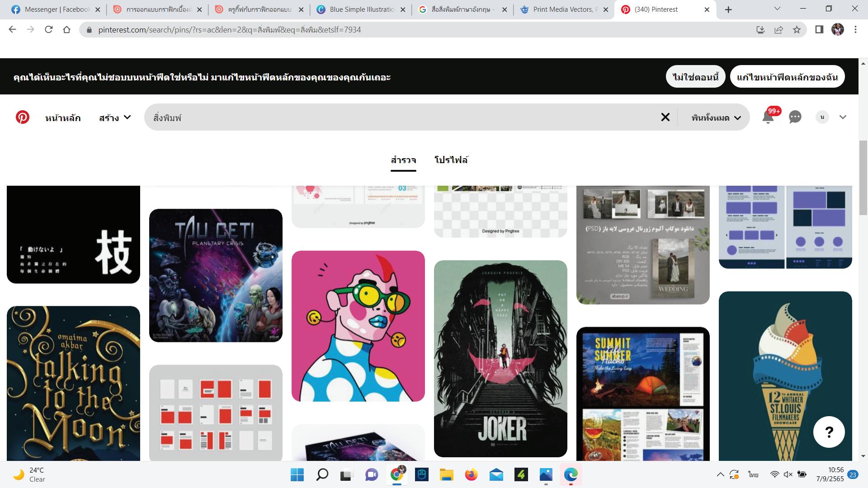
Task: Open the black Japanese character pin
Action: point(73,235)
